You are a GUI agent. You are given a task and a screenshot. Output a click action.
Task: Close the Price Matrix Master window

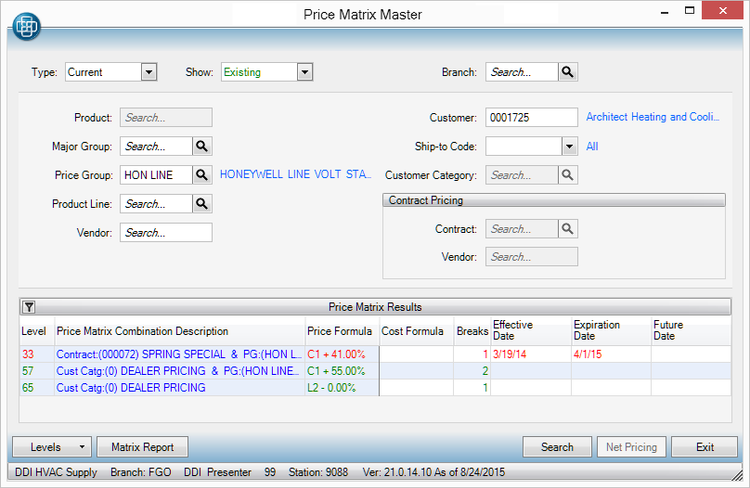(x=722, y=11)
